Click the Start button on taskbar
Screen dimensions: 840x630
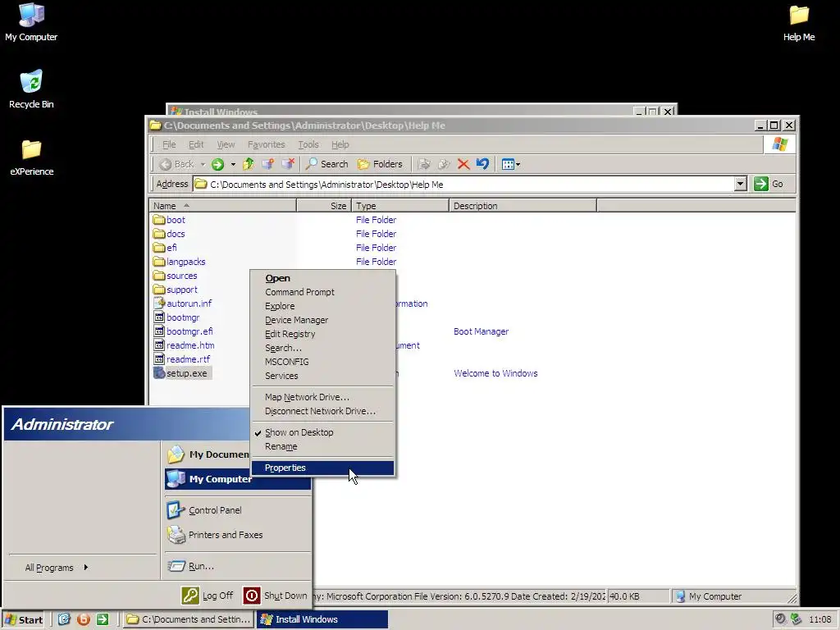coord(24,619)
